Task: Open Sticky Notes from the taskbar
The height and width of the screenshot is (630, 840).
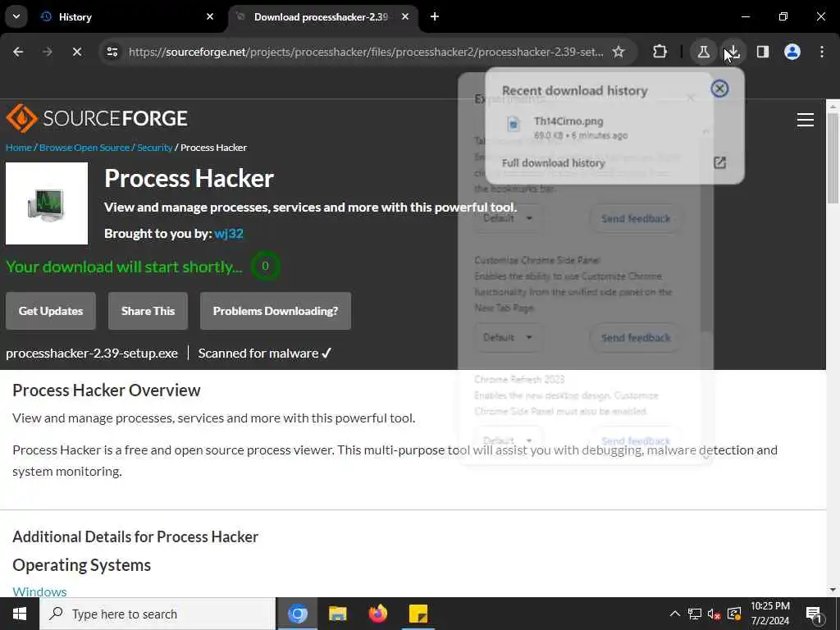Action: 418,614
